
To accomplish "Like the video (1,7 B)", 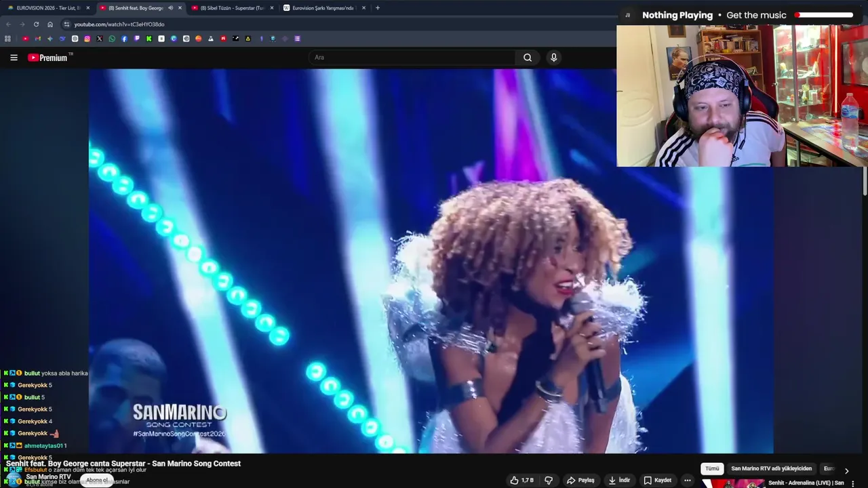I will click(x=521, y=480).
